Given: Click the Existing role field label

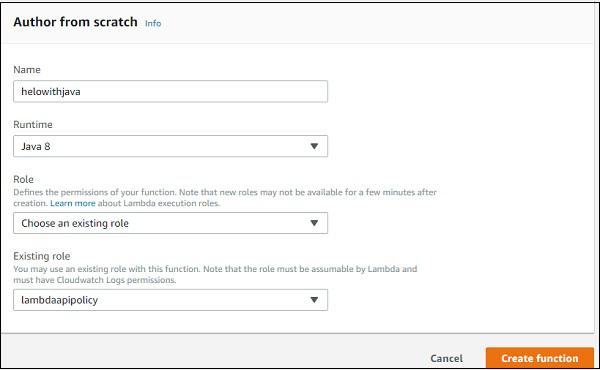Looking at the screenshot, I should 42,256.
